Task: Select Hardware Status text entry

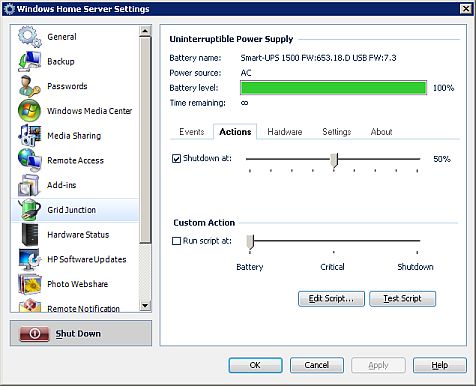Action: coord(78,235)
